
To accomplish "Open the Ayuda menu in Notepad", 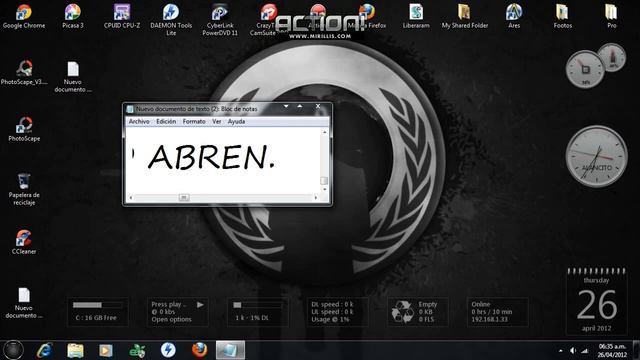I will (236, 121).
